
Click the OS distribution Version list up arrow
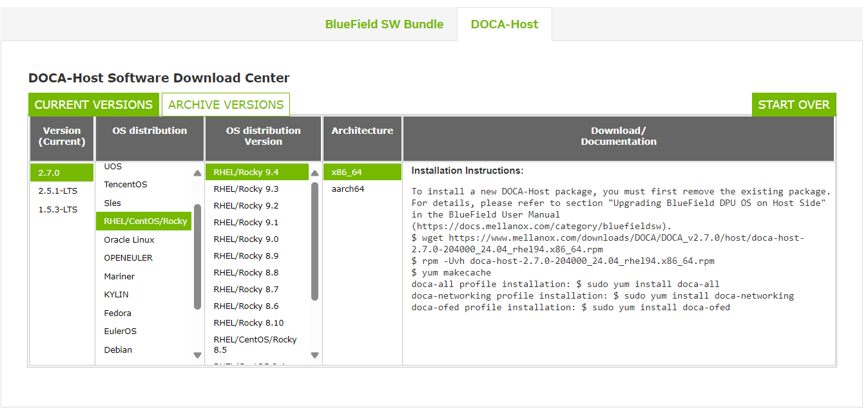click(x=314, y=173)
